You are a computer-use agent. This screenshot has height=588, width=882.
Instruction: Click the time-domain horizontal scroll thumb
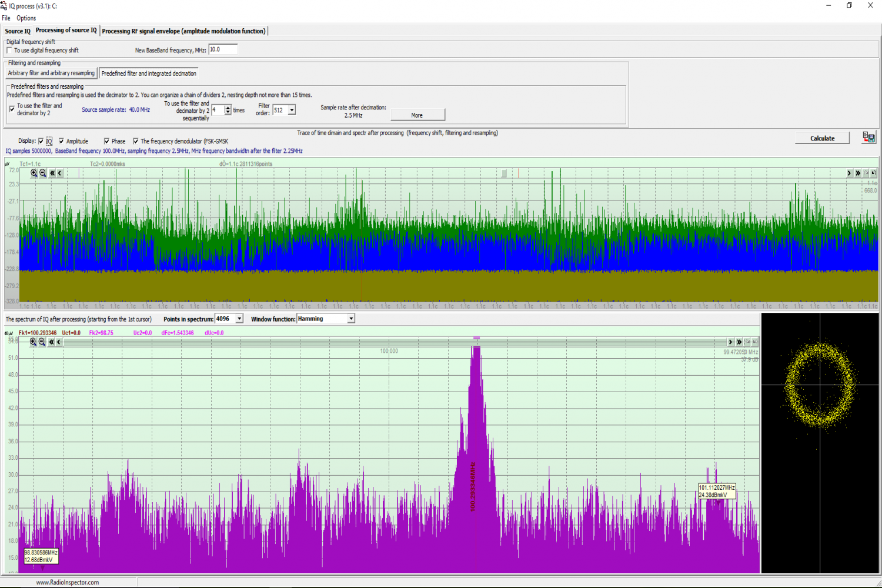tap(503, 173)
